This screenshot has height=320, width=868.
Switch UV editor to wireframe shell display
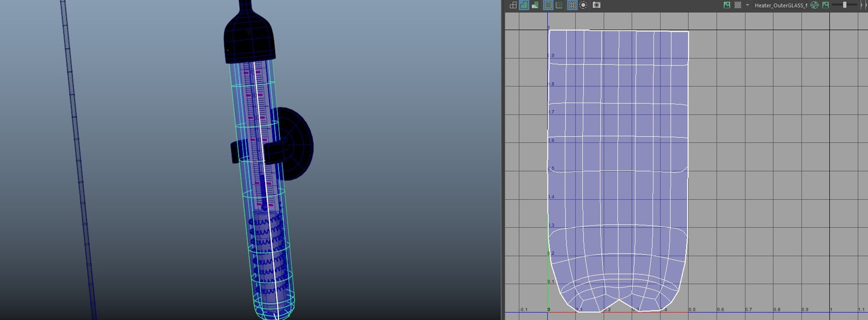pos(513,5)
